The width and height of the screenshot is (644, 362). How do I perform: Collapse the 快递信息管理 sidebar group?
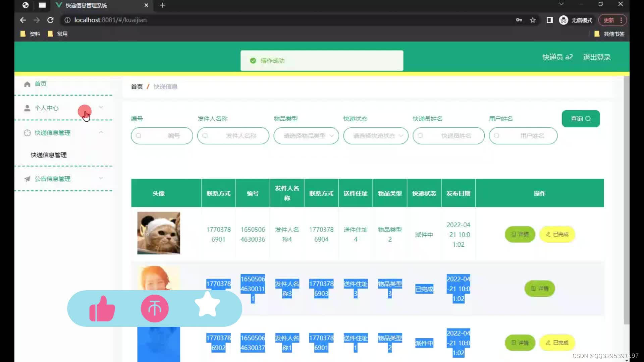[x=64, y=133]
